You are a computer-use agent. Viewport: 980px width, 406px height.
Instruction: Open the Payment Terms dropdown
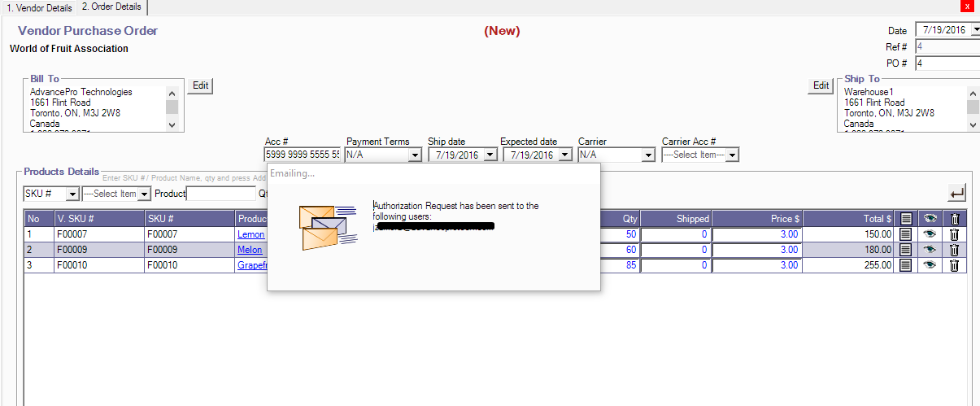click(x=415, y=155)
